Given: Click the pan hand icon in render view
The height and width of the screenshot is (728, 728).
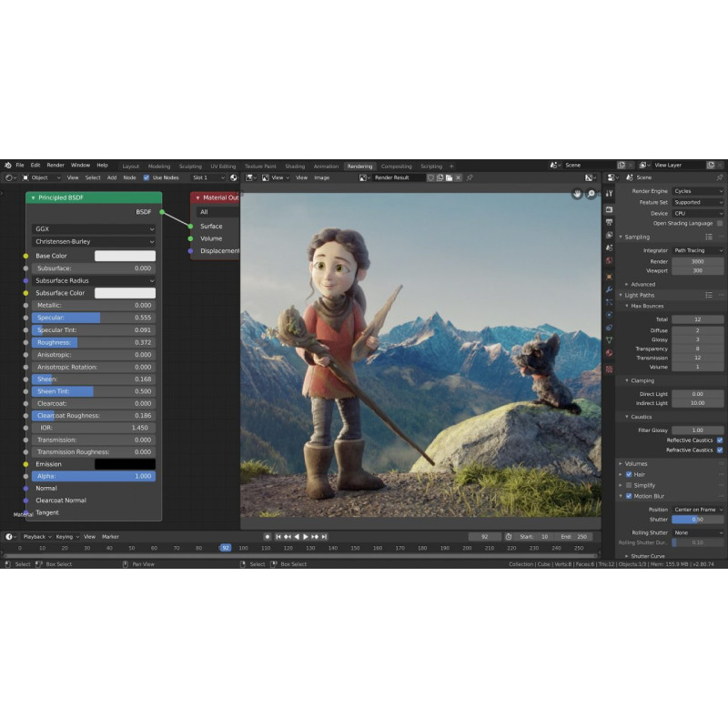Looking at the screenshot, I should pos(577,194).
